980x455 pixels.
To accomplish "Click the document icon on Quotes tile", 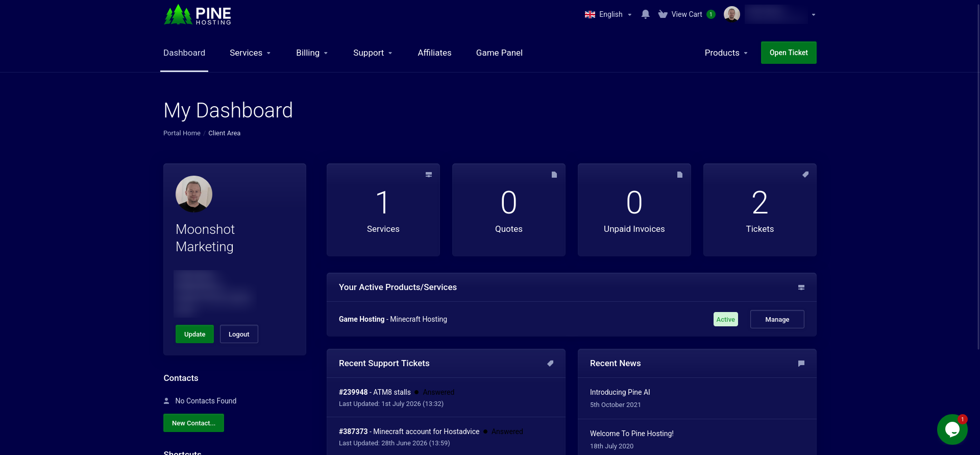I will pos(554,175).
